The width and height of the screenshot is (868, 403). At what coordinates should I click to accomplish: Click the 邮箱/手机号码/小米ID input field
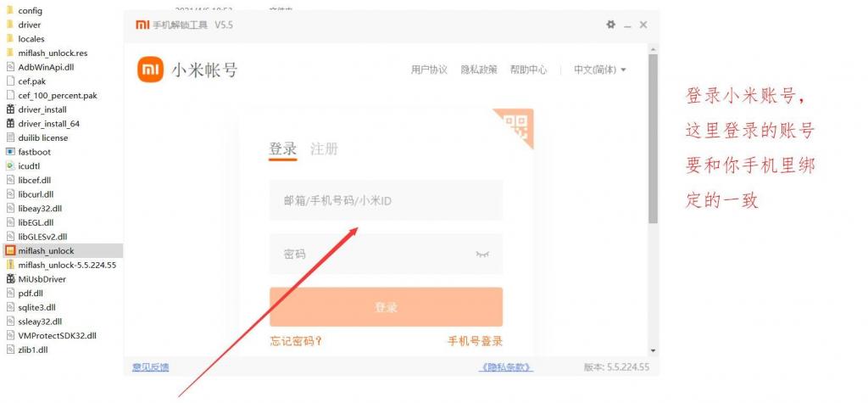[x=386, y=201]
